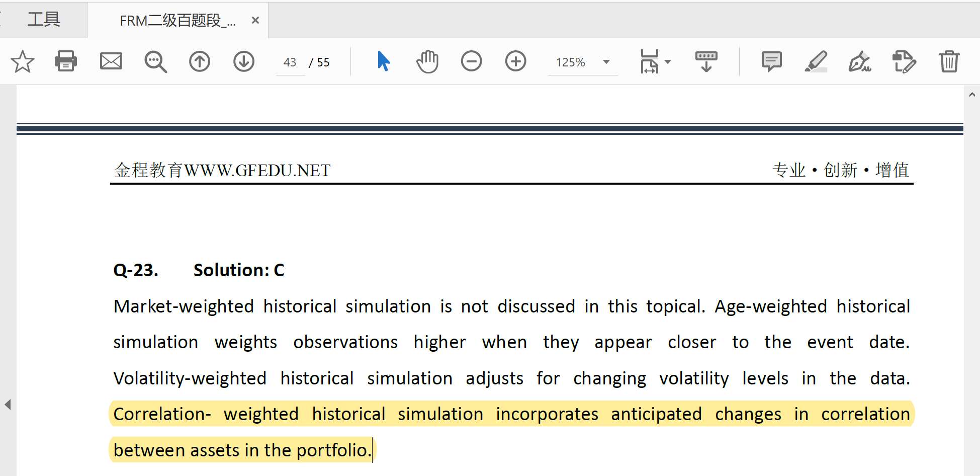The height and width of the screenshot is (476, 980).
Task: Click the word 'observations' in the paragraph
Action: point(345,342)
